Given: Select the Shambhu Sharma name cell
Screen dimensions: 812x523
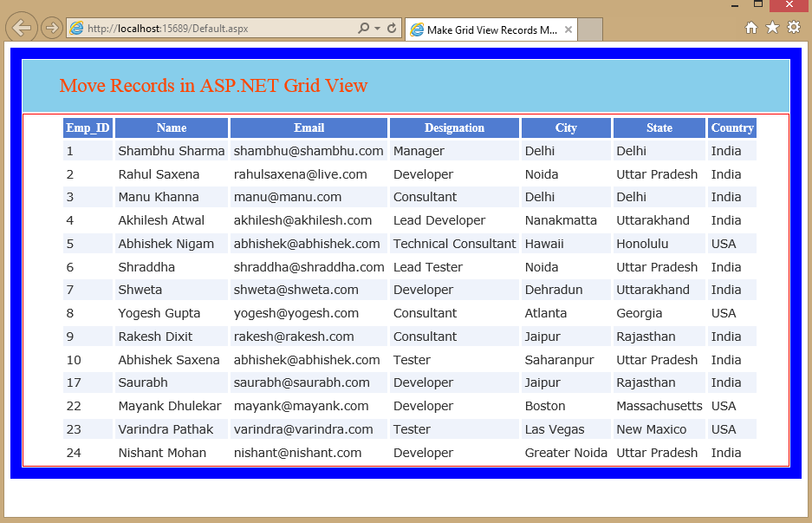Looking at the screenshot, I should [x=172, y=151].
